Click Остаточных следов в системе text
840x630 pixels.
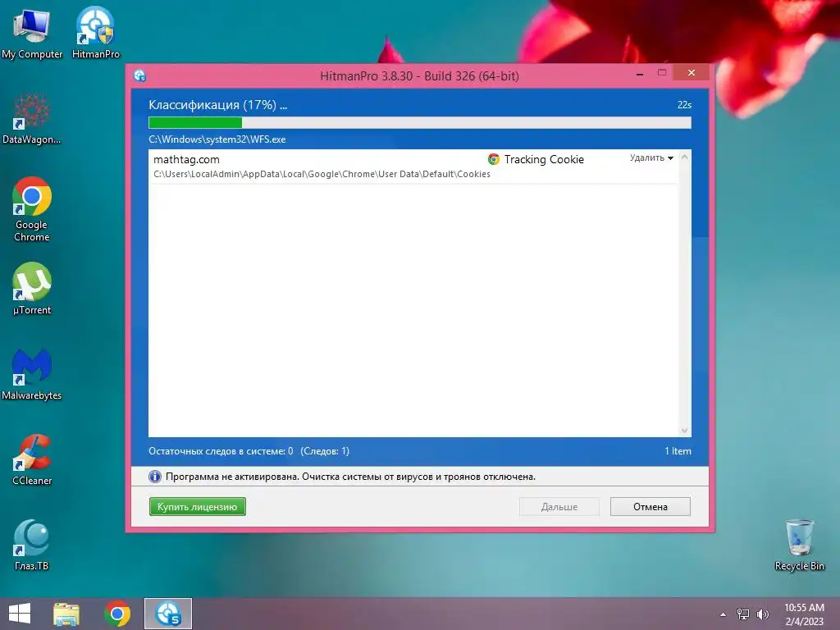click(221, 451)
